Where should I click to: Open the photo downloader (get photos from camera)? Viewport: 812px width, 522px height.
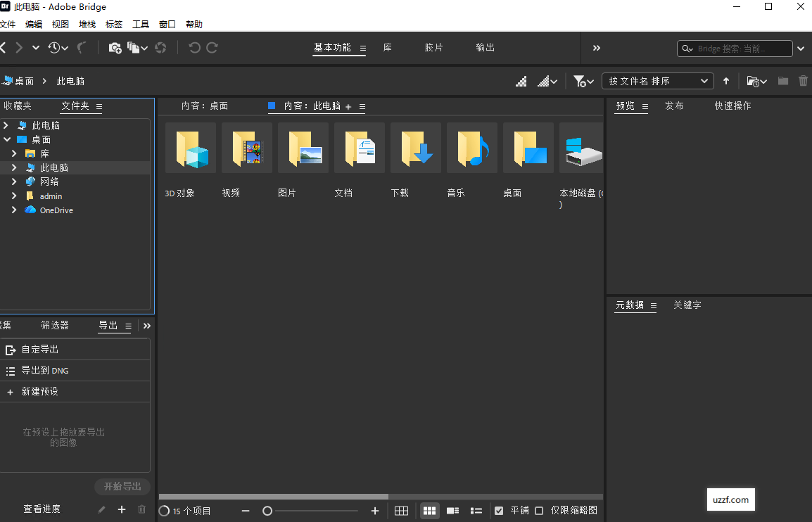115,47
